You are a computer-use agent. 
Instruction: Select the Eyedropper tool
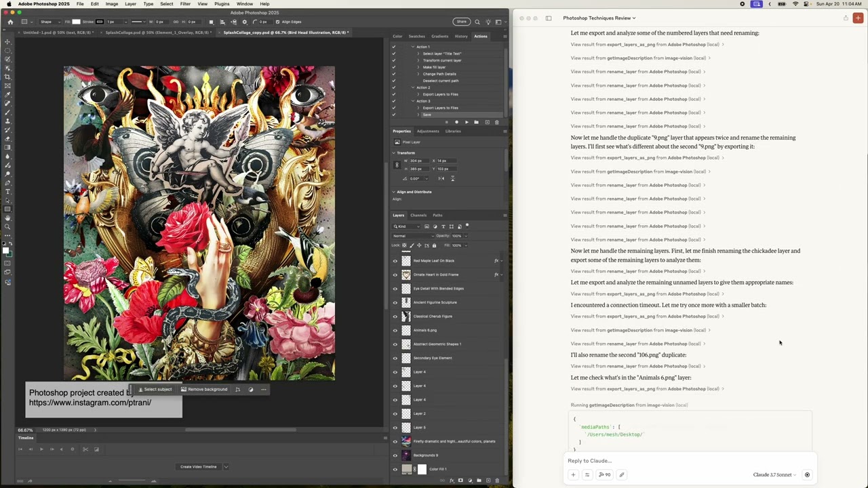pos(7,94)
